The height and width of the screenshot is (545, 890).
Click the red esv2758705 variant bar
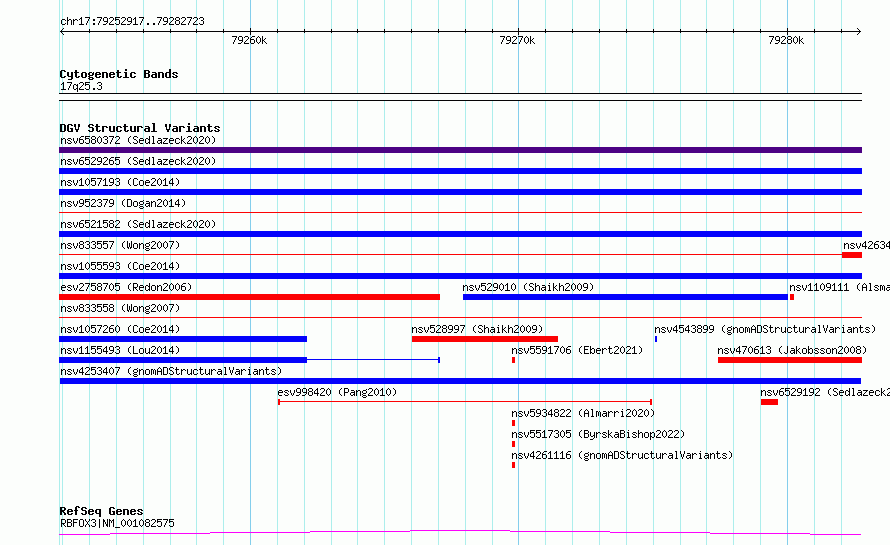(250, 297)
